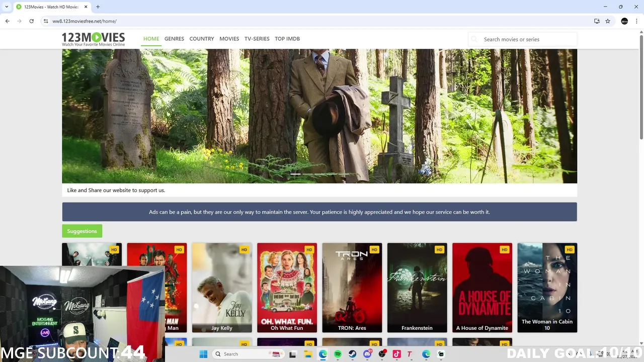Go to the MOVIES section

click(x=229, y=39)
